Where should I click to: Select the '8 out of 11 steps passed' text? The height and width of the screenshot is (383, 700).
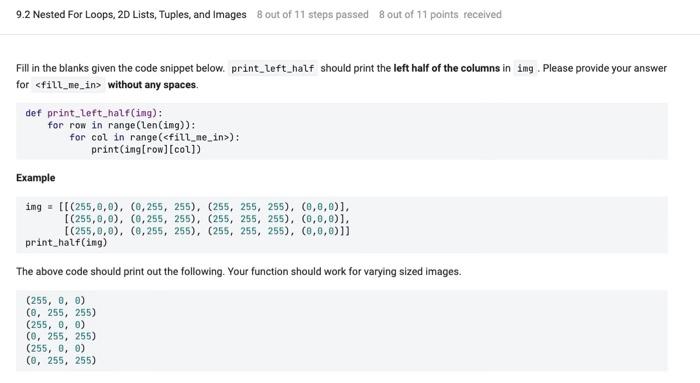(x=312, y=15)
